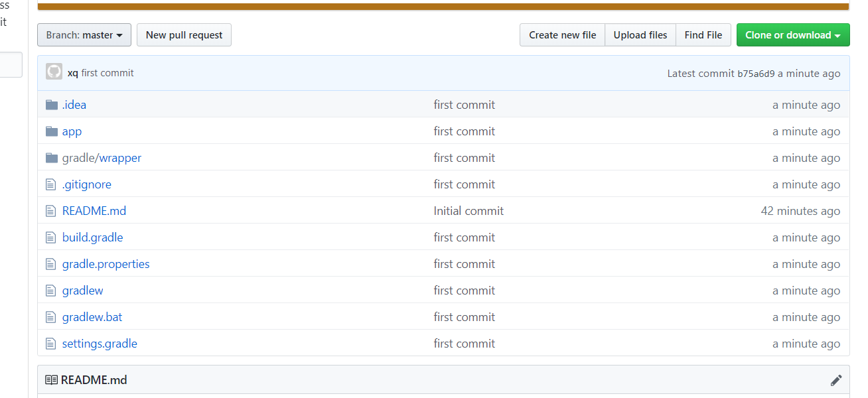Image resolution: width=868 pixels, height=398 pixels.
Task: Click the xq user avatar
Action: (54, 72)
